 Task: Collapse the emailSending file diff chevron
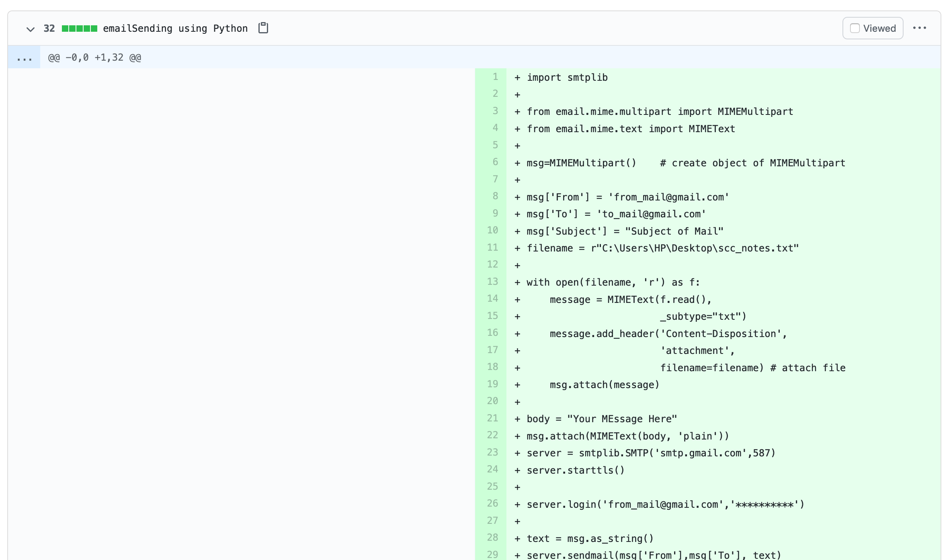click(x=30, y=29)
